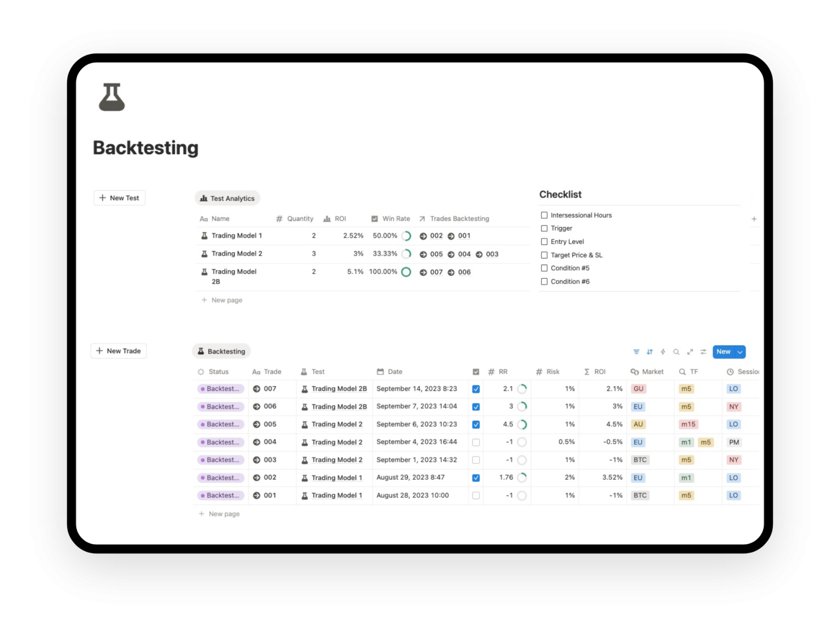Open view settings sliders icon
The height and width of the screenshot is (634, 840).
tap(703, 352)
